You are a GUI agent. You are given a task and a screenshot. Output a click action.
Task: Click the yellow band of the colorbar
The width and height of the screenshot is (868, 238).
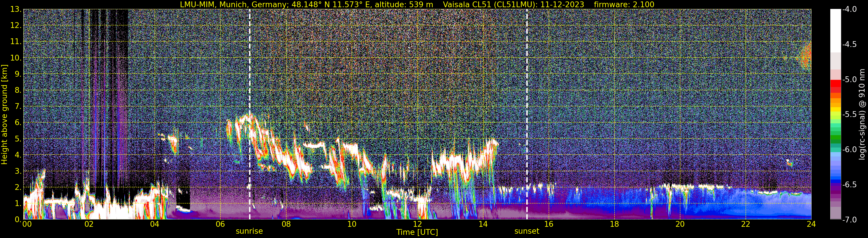(835, 109)
